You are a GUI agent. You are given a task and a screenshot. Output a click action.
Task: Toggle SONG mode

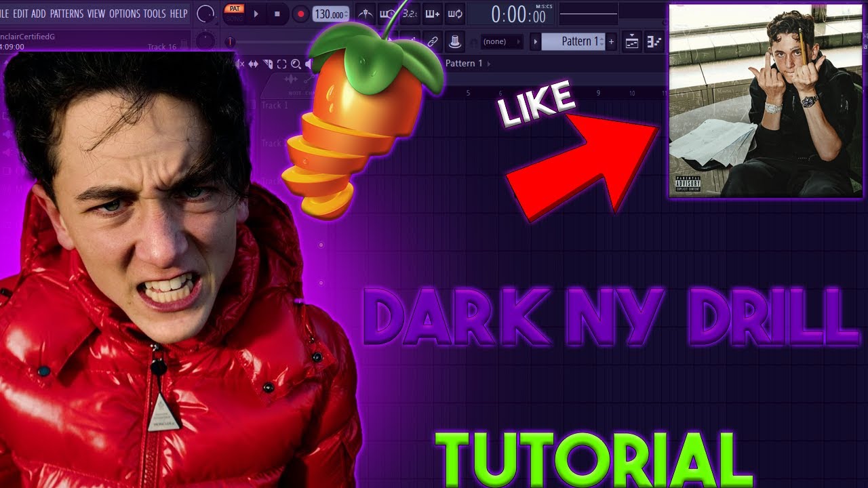click(x=235, y=18)
